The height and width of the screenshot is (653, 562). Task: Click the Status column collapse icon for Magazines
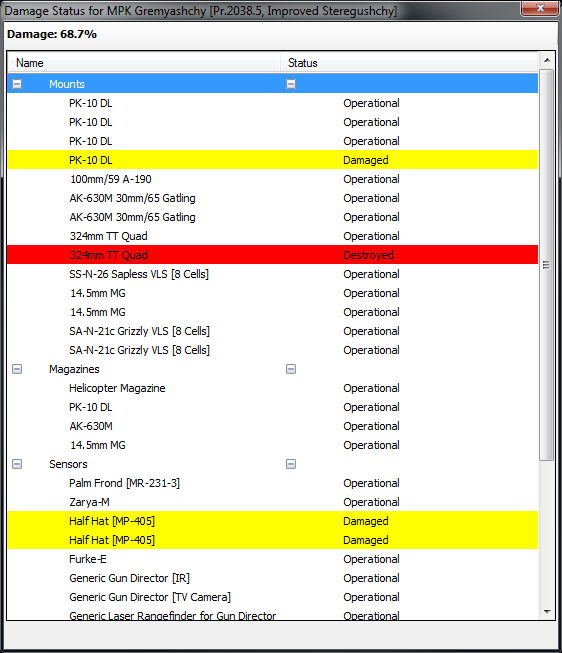[x=291, y=369]
